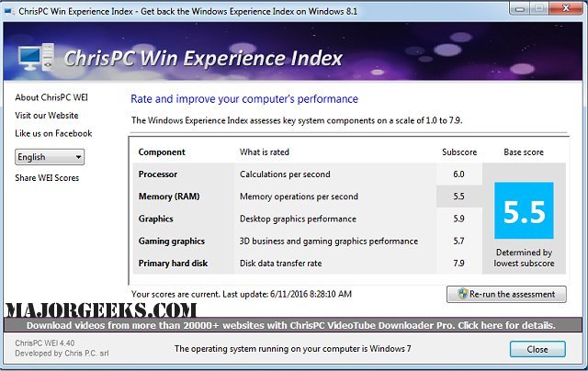
Task: Click Share WEI Scores link
Action: (47, 178)
